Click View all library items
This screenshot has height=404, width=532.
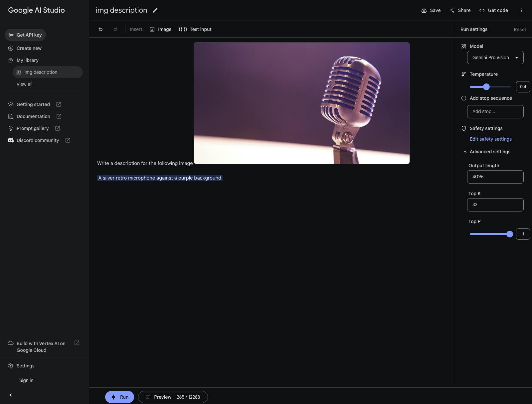(x=25, y=84)
